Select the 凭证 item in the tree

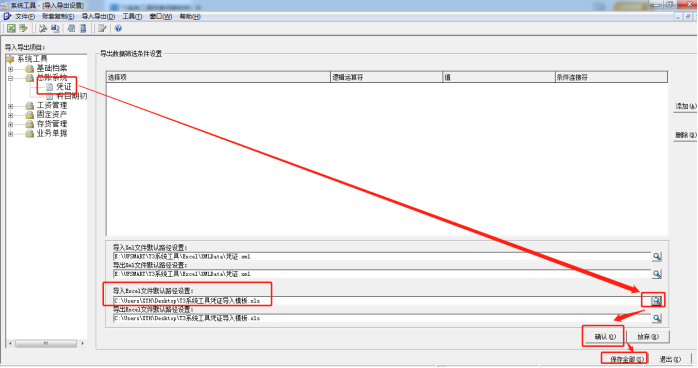64,87
